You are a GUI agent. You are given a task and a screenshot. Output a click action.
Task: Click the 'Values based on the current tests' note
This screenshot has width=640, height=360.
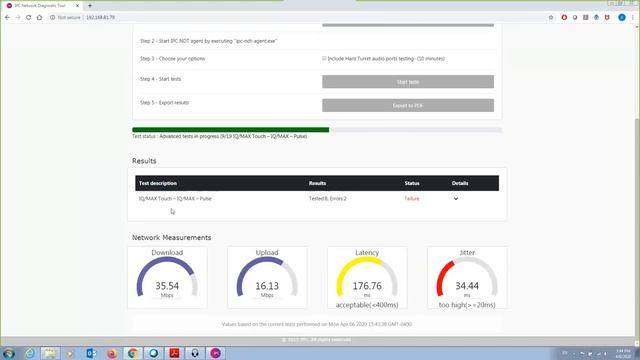pyautogui.click(x=317, y=324)
